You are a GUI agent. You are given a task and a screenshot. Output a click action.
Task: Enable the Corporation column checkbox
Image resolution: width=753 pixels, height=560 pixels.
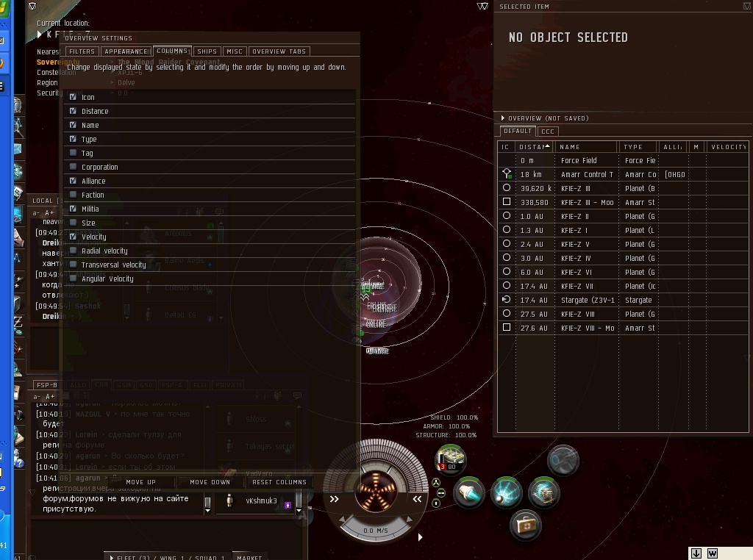tap(73, 167)
